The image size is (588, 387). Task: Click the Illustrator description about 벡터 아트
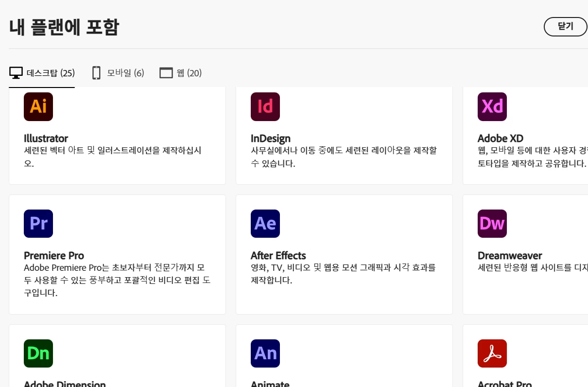(x=113, y=157)
